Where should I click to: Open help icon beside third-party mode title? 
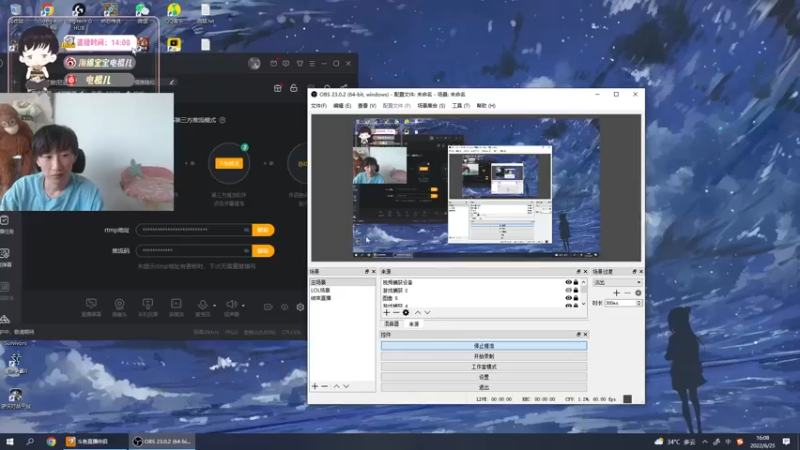[x=222, y=120]
